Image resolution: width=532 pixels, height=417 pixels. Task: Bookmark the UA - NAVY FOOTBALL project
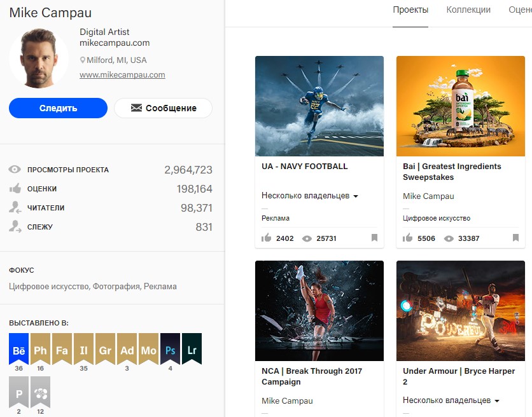click(374, 238)
